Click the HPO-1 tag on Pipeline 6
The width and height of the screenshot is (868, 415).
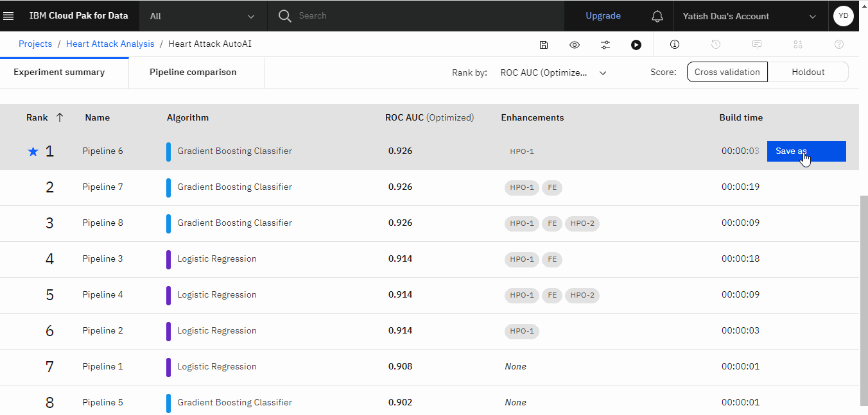522,151
